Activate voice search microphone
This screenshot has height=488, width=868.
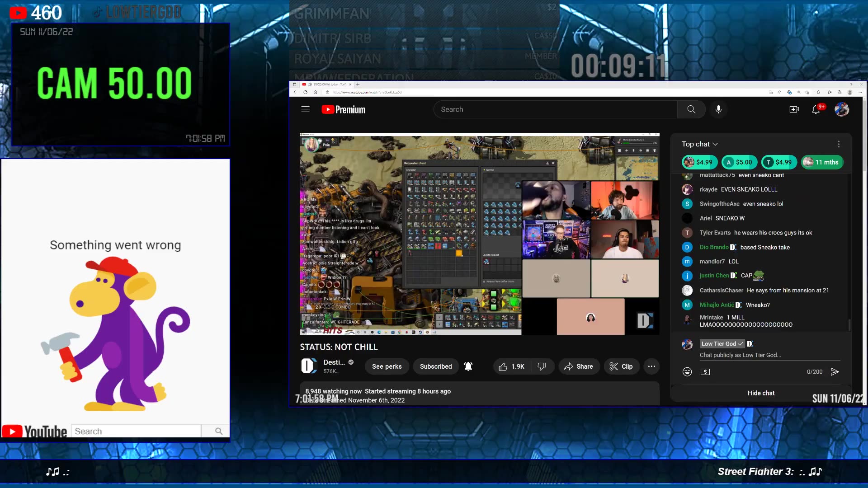click(718, 109)
